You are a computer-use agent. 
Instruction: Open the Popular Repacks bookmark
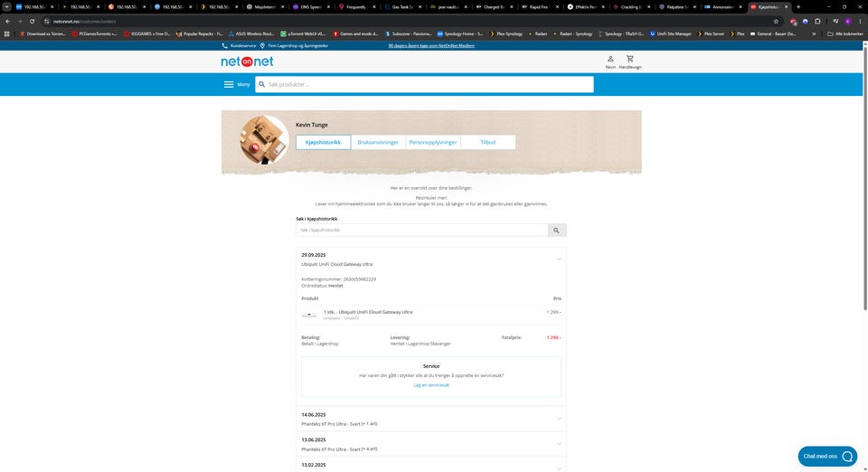click(199, 33)
